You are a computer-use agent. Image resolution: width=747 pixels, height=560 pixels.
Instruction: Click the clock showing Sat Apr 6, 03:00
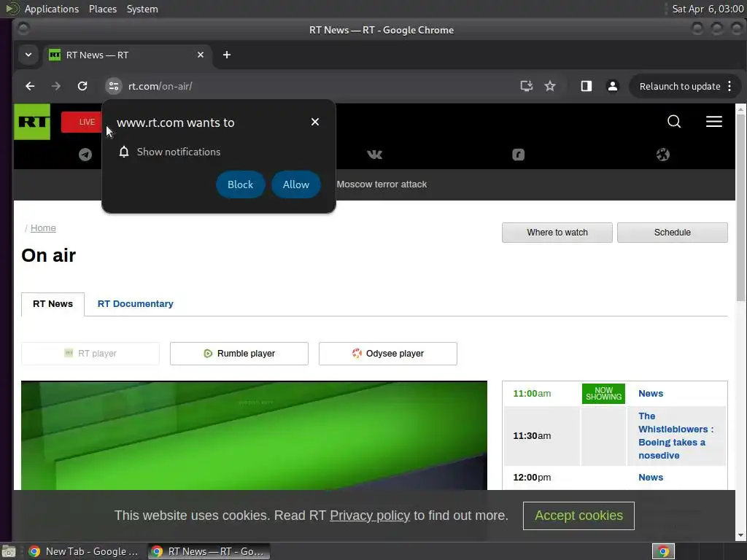[x=708, y=9]
